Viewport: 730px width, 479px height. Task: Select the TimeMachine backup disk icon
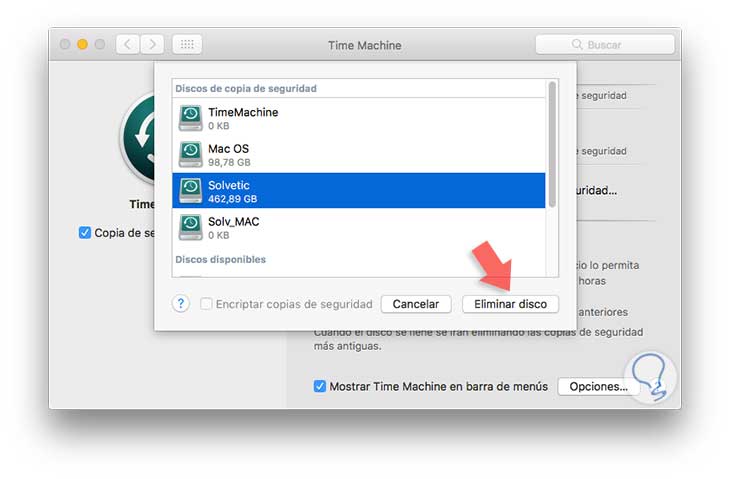pyautogui.click(x=190, y=118)
